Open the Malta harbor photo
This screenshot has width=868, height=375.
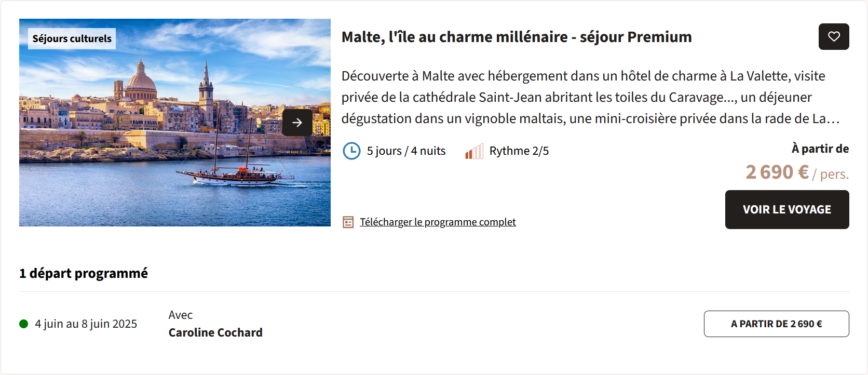pyautogui.click(x=175, y=123)
